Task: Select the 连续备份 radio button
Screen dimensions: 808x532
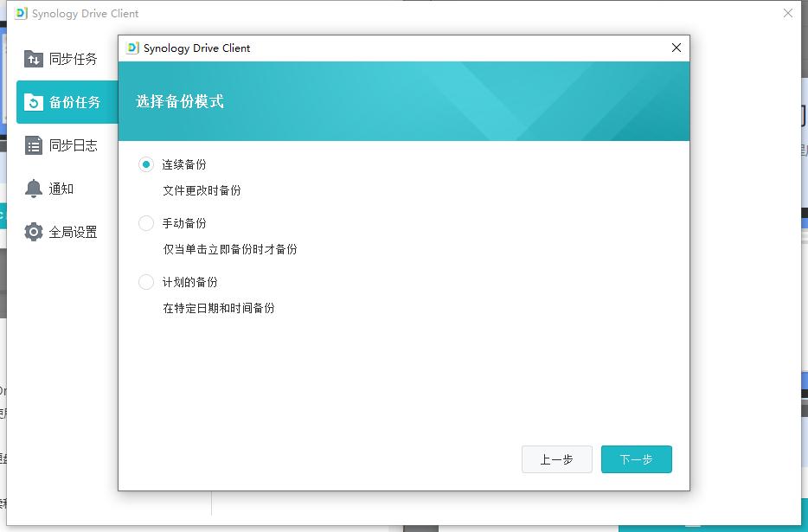Action: (146, 163)
